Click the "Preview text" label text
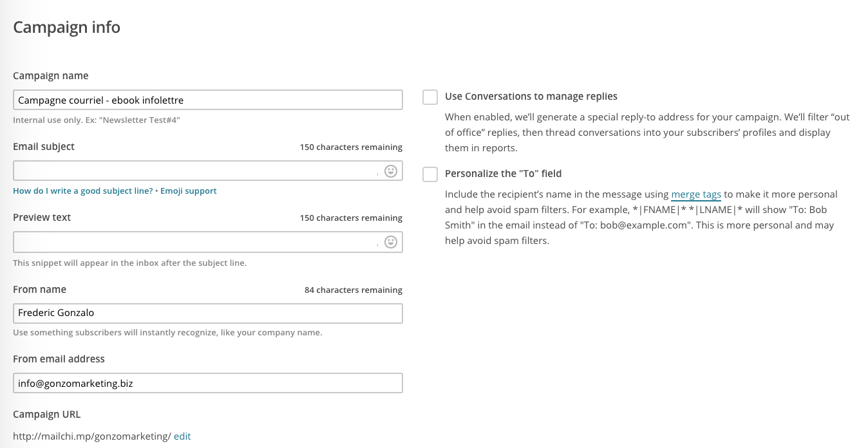This screenshot has height=448, width=868. tap(42, 218)
